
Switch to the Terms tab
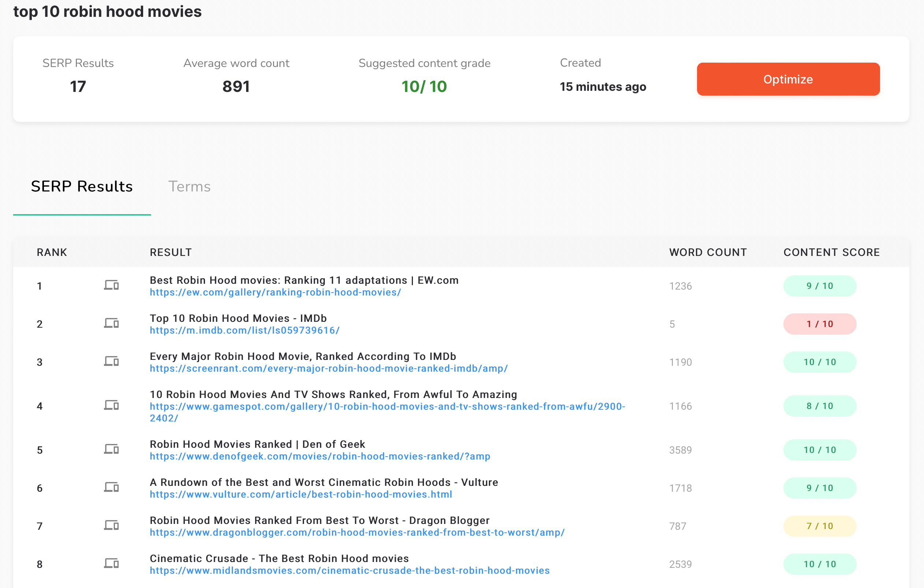[x=189, y=186]
